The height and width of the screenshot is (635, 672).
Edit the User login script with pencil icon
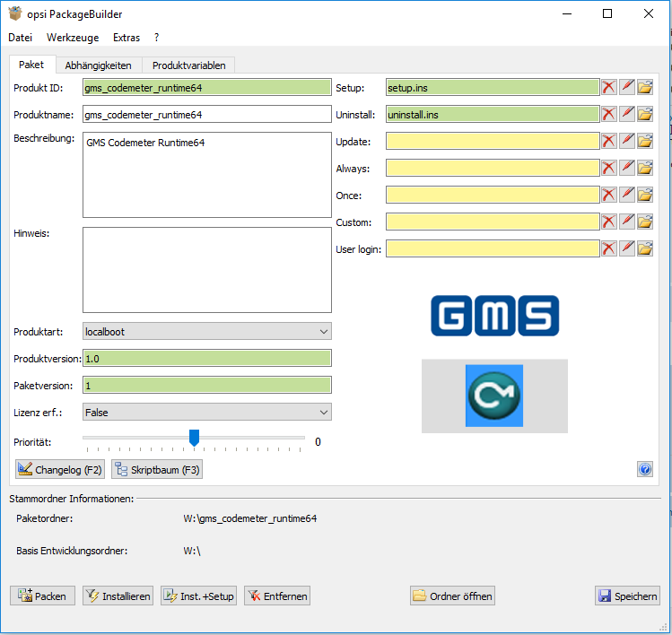tap(627, 249)
